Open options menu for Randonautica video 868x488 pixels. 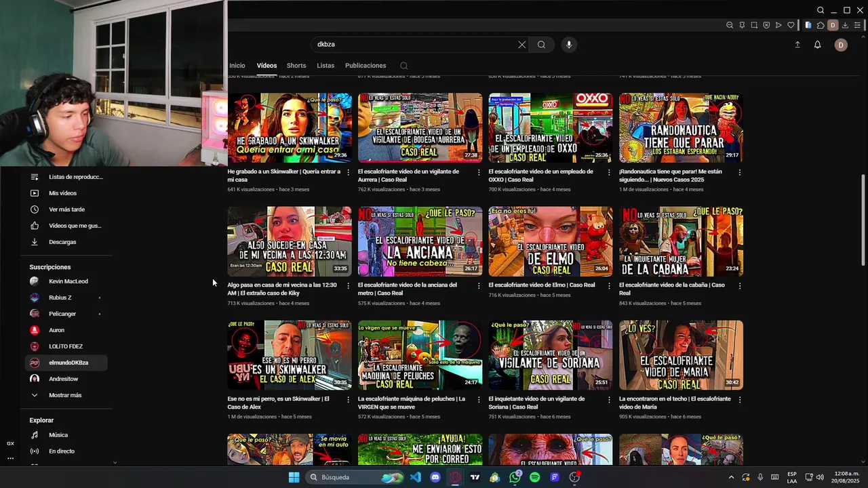739,172
